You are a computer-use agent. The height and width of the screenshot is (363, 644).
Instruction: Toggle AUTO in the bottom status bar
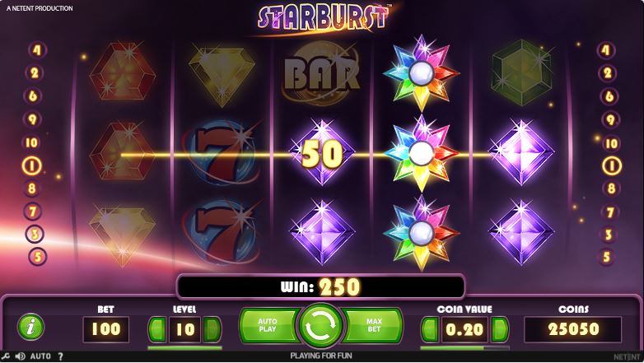point(40,356)
